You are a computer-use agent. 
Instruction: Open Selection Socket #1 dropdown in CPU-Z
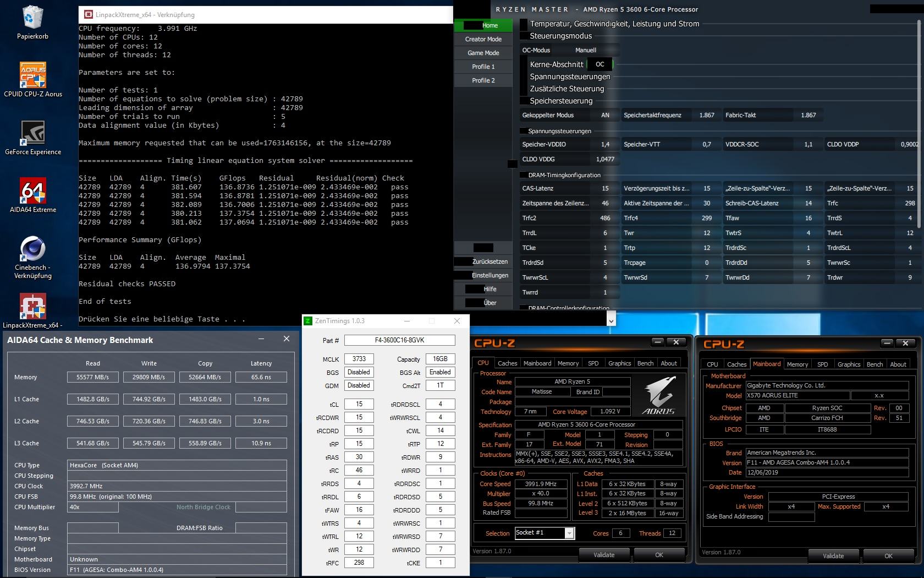(x=569, y=533)
